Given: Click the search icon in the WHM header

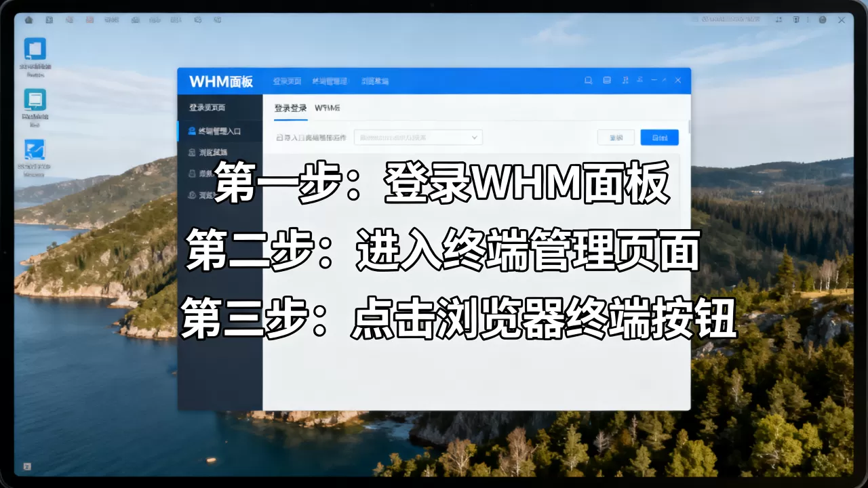Looking at the screenshot, I should tap(589, 81).
